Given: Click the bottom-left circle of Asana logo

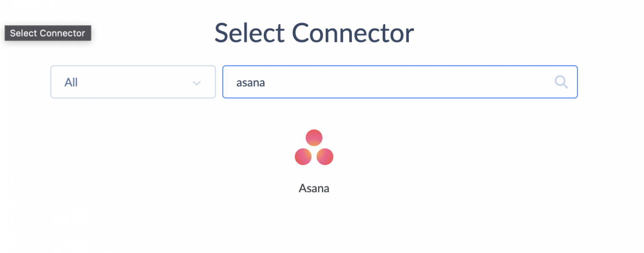Looking at the screenshot, I should (x=303, y=156).
